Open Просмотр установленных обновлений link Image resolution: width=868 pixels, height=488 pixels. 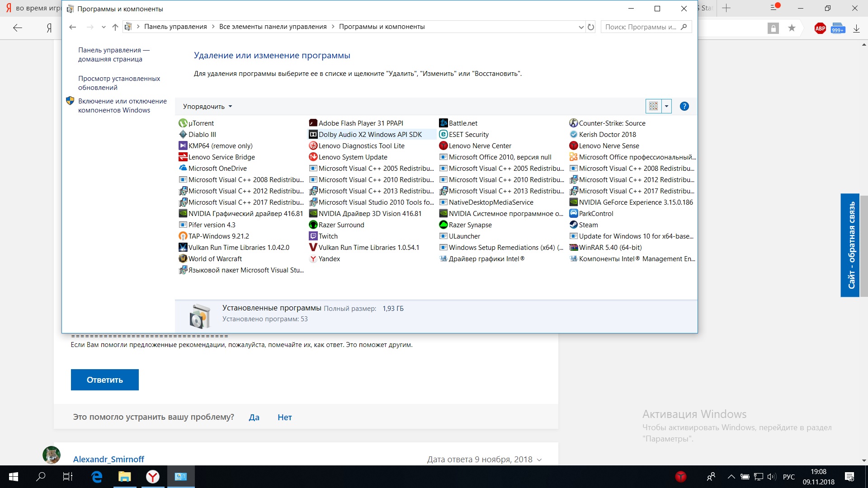[x=119, y=83]
